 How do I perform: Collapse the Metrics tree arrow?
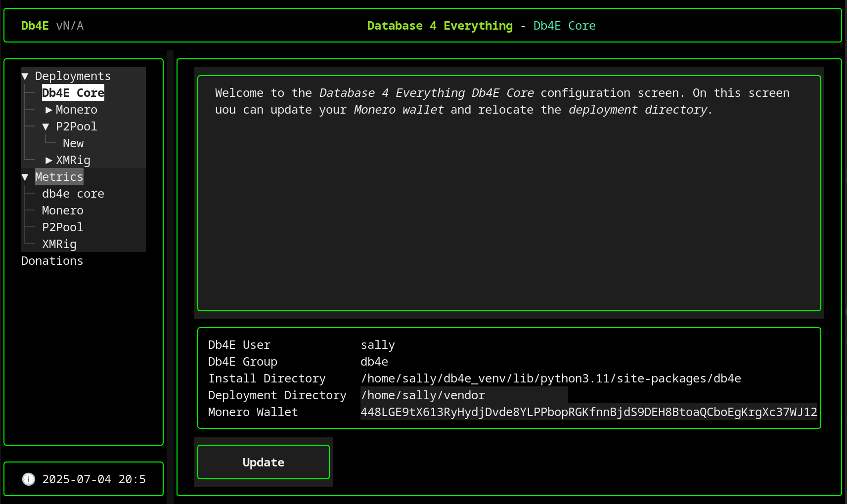(x=25, y=177)
